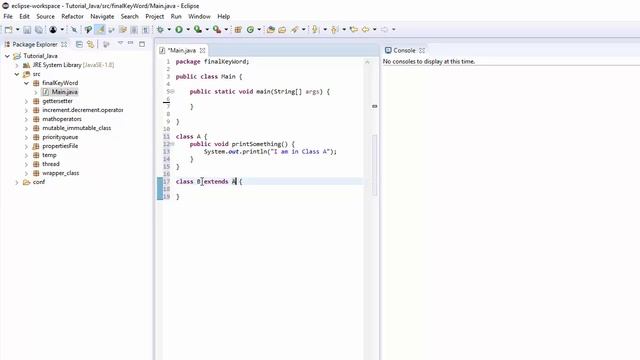640x360 pixels.
Task: Open the Debug dropdown arrow
Action: click(169, 29)
